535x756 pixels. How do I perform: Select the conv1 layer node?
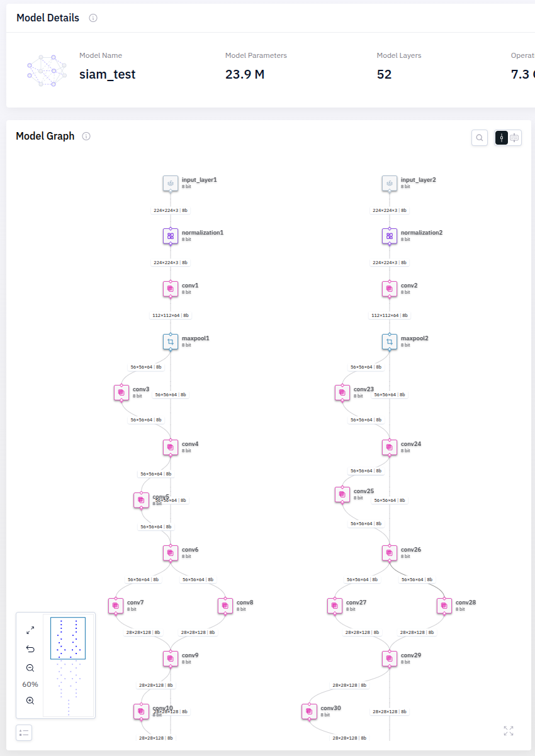pos(171,289)
